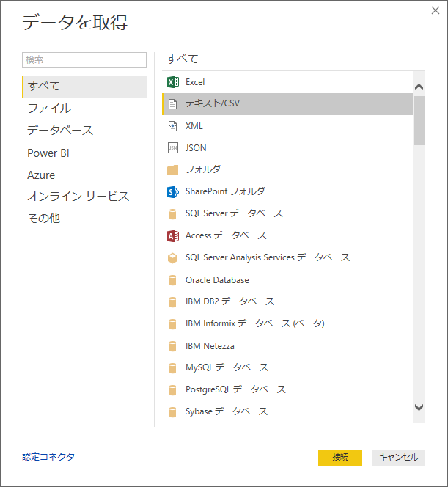Click the JSON file icon
The height and width of the screenshot is (487, 448).
pyautogui.click(x=173, y=148)
